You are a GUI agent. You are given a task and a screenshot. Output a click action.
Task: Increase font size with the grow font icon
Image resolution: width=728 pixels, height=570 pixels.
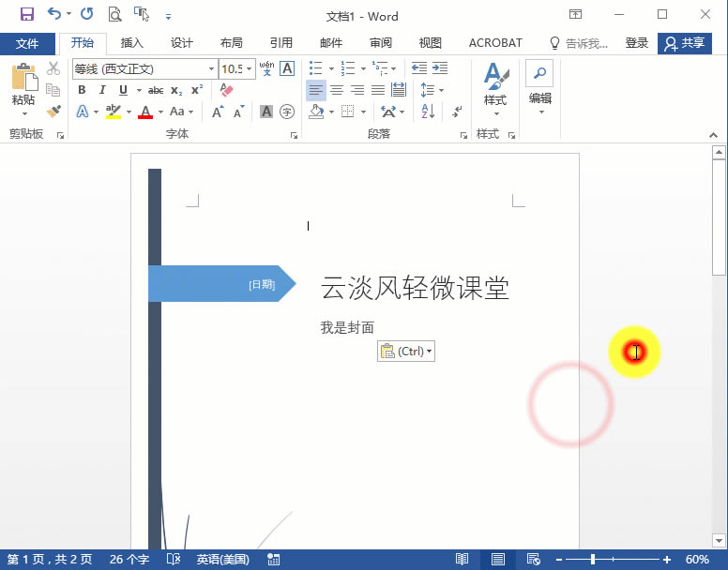218,112
